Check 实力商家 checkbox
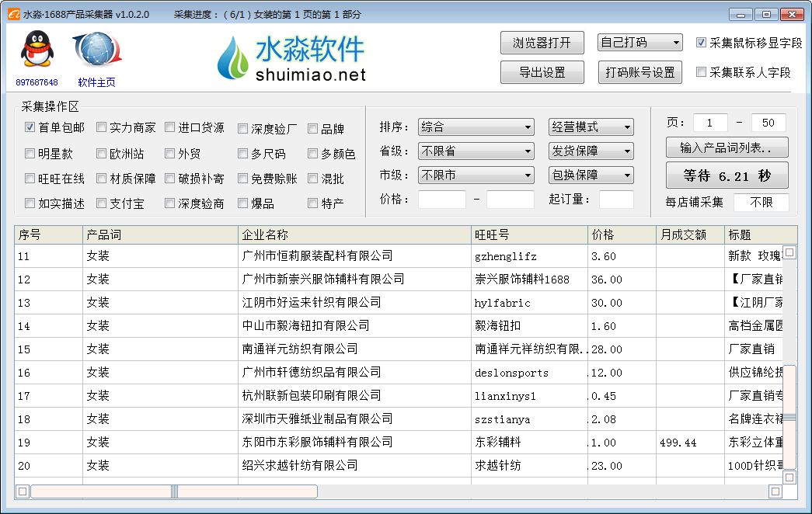 102,127
